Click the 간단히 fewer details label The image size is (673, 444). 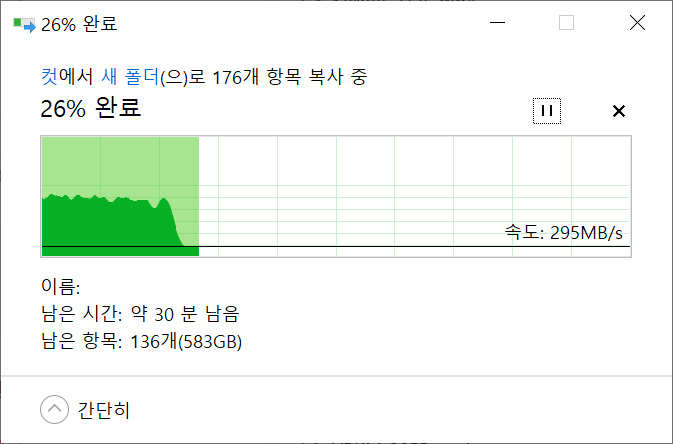click(103, 410)
